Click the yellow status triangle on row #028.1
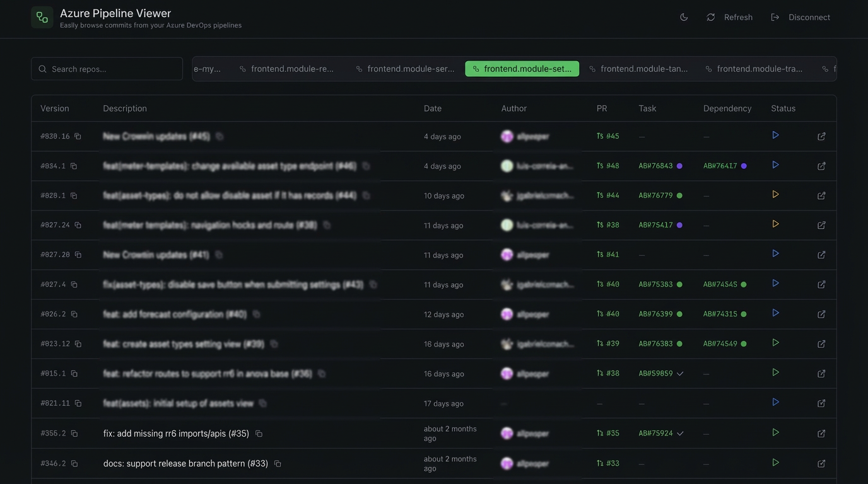This screenshot has width=868, height=484. 775,194
